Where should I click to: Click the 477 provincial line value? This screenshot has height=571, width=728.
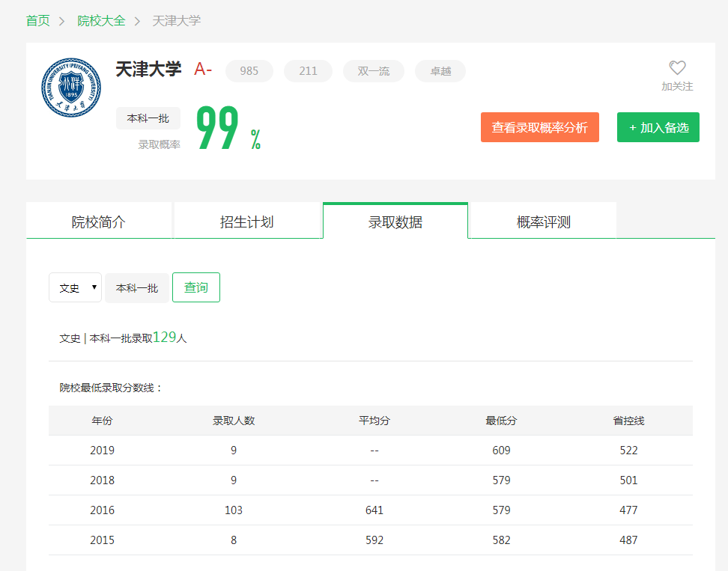(x=628, y=510)
